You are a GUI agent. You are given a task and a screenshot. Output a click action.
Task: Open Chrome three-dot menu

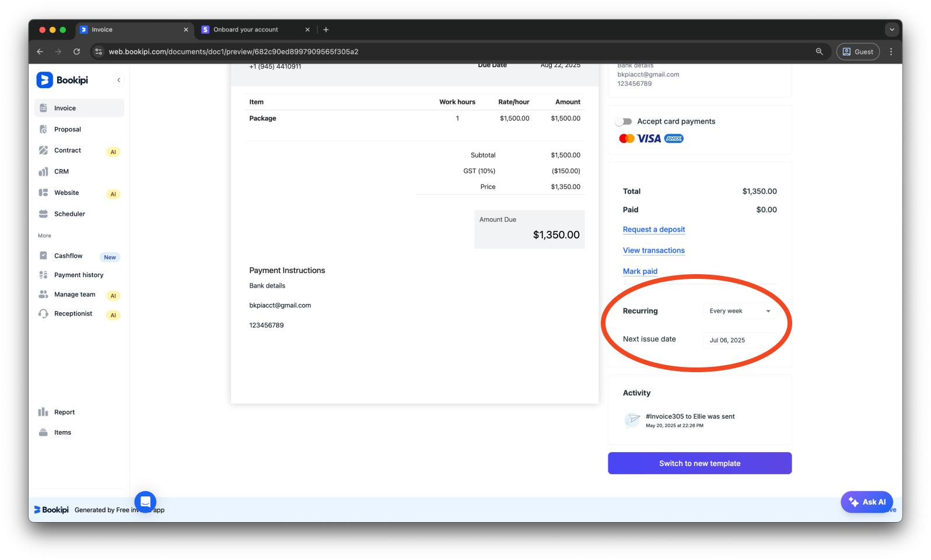point(891,51)
